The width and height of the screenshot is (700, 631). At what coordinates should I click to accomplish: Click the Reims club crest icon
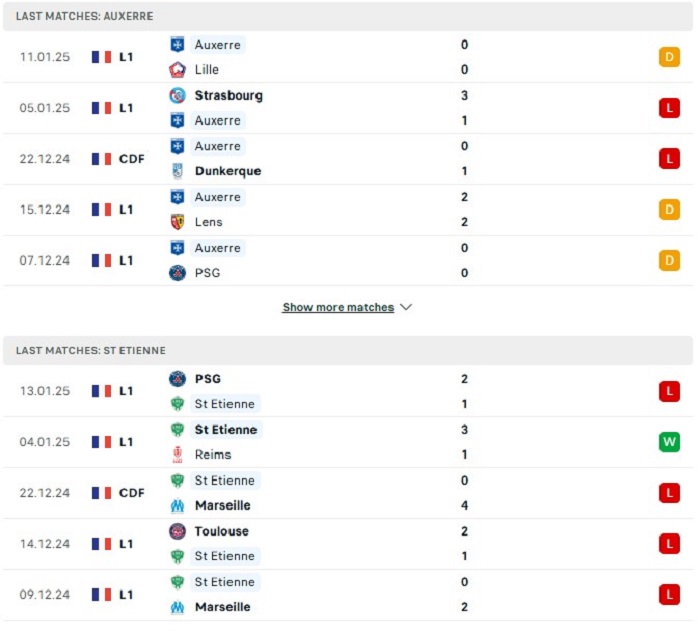click(177, 455)
